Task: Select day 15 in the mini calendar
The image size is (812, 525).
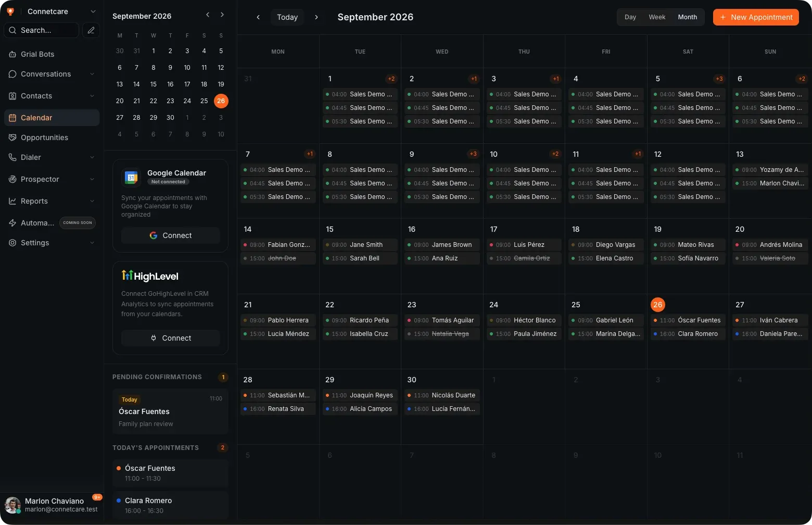Action: (153, 84)
